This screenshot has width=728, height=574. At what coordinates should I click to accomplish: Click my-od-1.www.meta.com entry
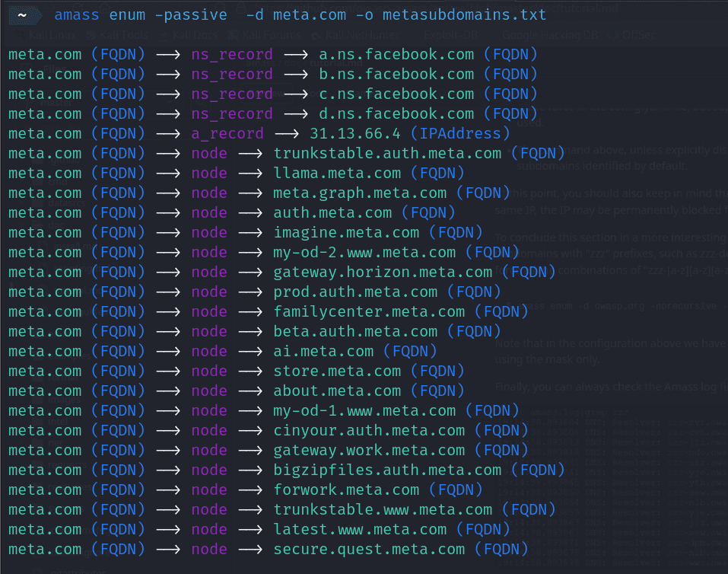(364, 411)
